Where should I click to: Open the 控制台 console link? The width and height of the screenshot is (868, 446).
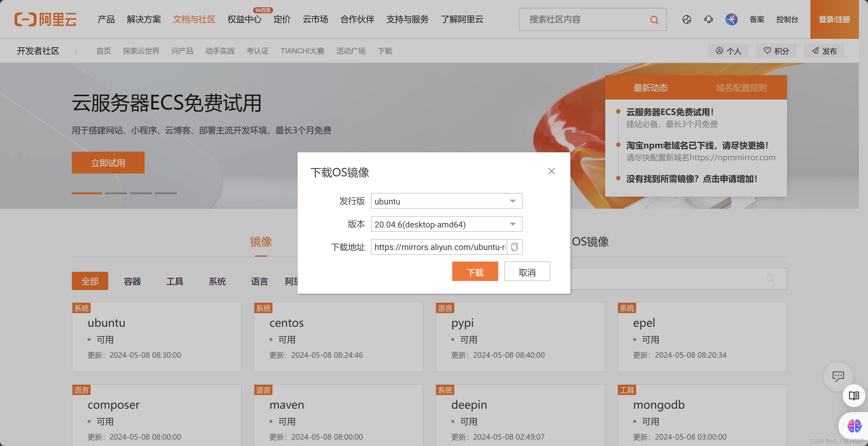click(787, 19)
